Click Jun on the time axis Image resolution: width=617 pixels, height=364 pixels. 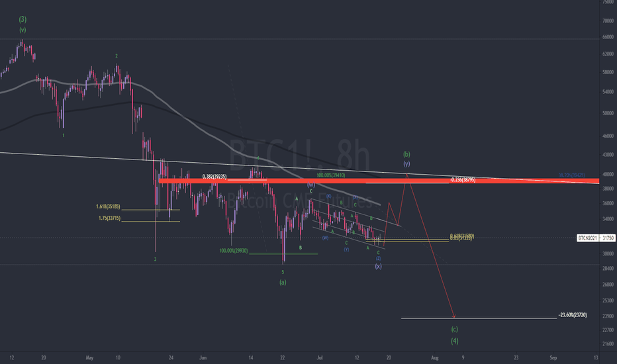(203, 357)
